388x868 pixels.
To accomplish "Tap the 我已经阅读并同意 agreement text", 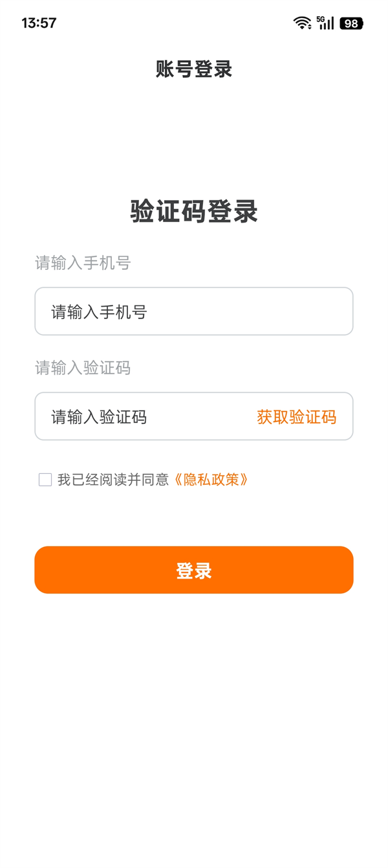I will (113, 480).
